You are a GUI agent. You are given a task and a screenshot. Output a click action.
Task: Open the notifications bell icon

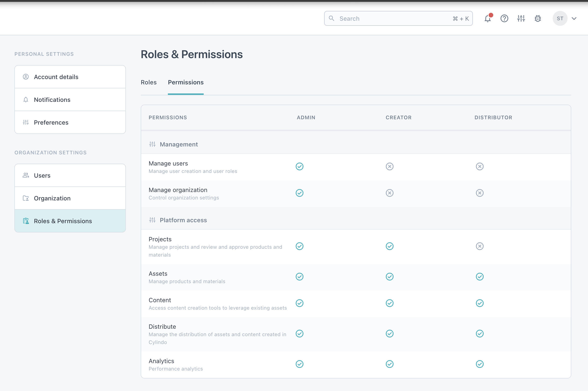[x=487, y=18]
